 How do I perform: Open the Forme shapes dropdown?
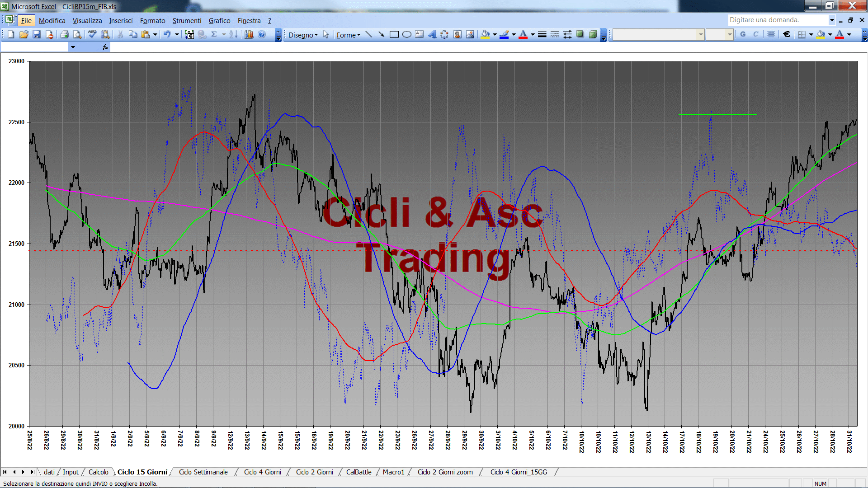pyautogui.click(x=348, y=35)
